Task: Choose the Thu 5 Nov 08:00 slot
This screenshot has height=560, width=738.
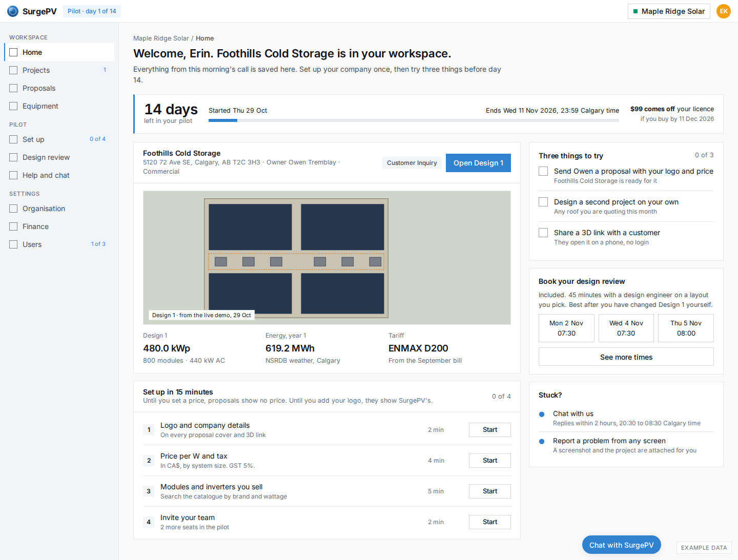Action: click(x=686, y=328)
